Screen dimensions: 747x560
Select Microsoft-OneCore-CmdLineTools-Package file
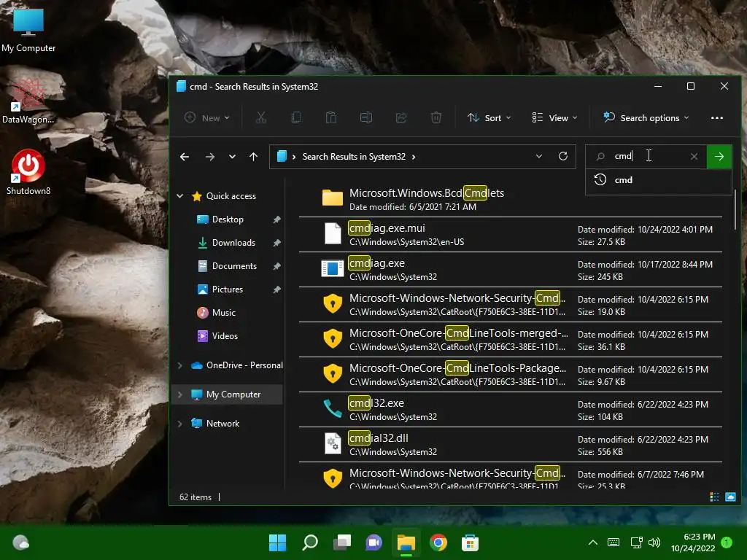pos(510,375)
